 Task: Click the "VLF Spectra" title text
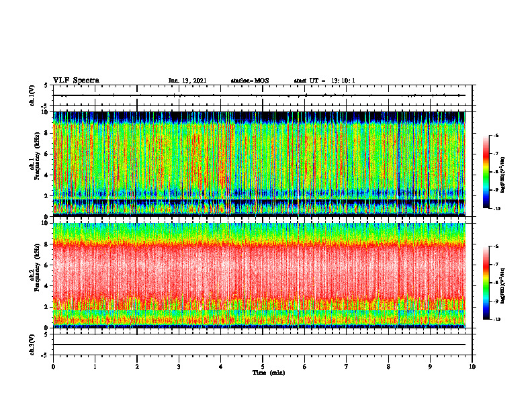(x=76, y=81)
